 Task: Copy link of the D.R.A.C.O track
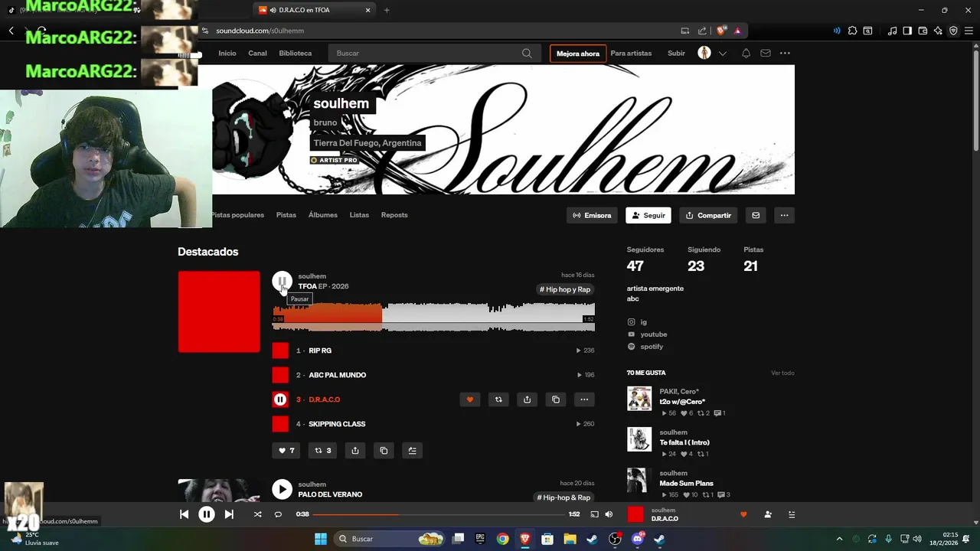coord(556,399)
